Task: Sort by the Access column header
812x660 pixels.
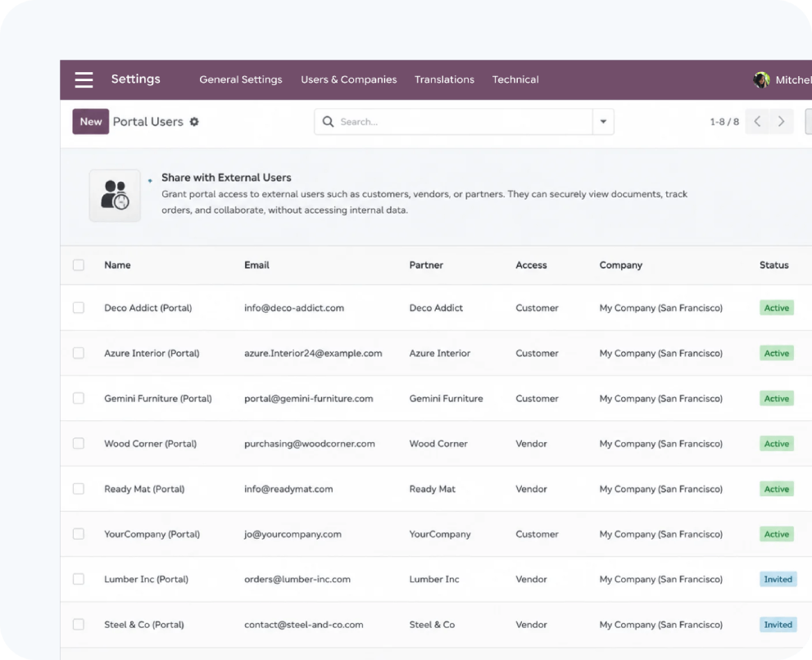Action: 531,265
